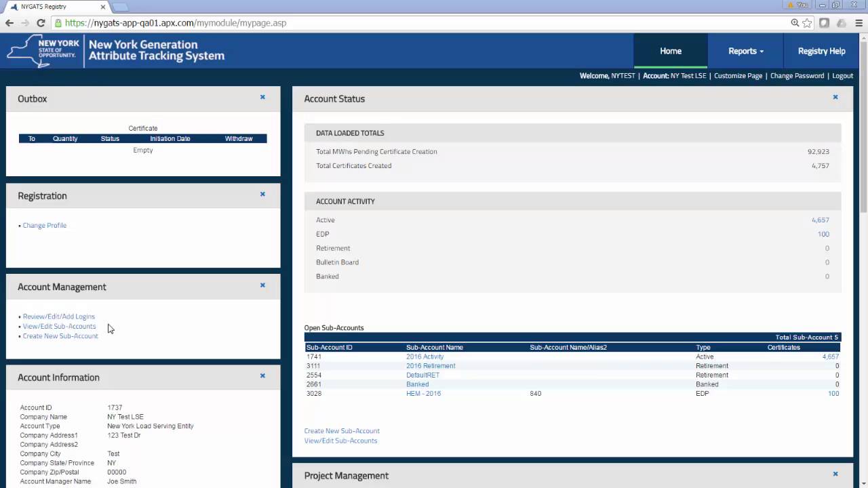This screenshot has width=868, height=488.
Task: Click Create New Sub-Account under Open Sub-Accounts
Action: point(342,431)
